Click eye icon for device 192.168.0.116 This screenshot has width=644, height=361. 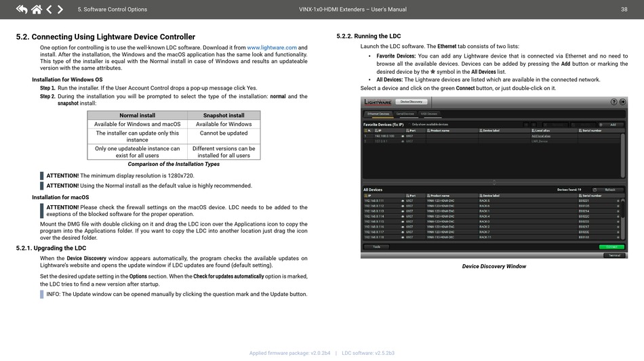tap(403, 227)
